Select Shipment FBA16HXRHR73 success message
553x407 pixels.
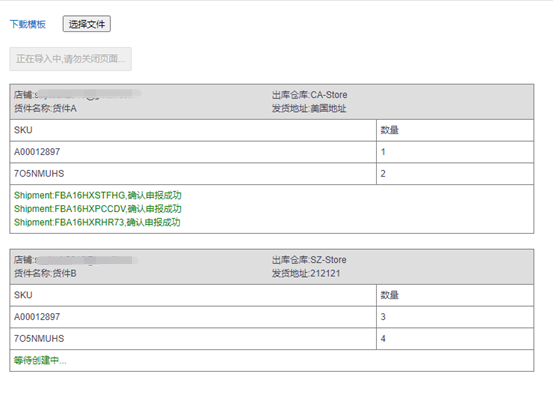coord(97,222)
